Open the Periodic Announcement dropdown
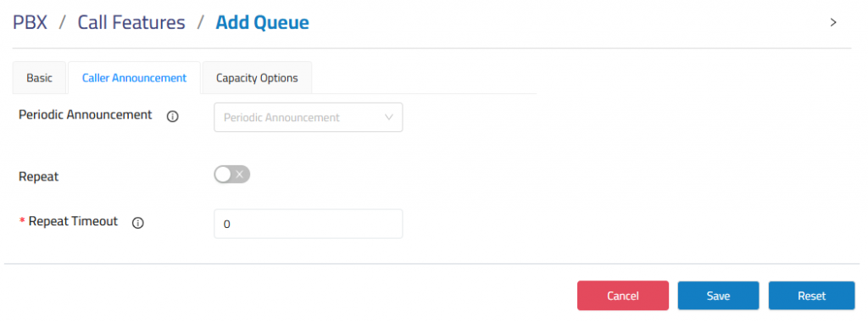This screenshot has height=322, width=868. 309,117
